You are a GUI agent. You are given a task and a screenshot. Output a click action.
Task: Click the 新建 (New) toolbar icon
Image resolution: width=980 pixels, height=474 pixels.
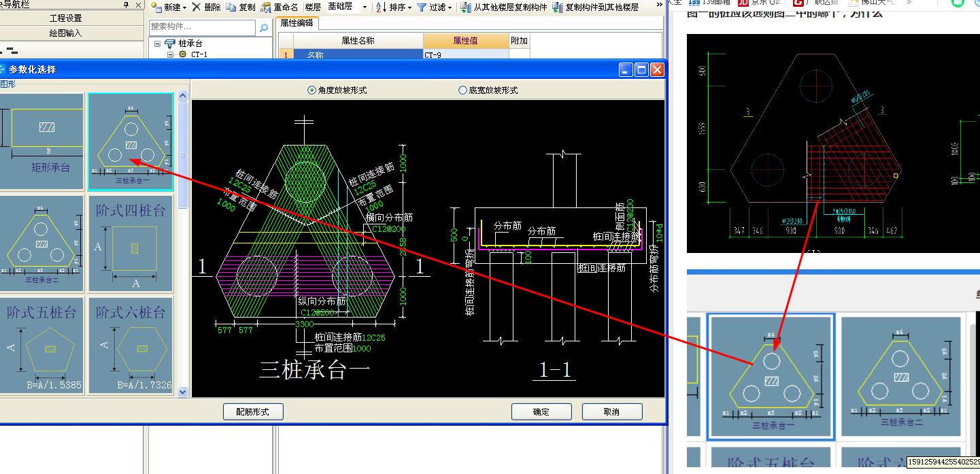(156, 7)
